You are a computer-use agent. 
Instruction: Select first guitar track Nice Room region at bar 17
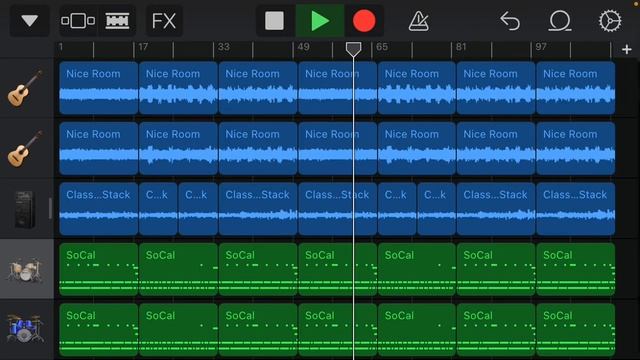click(x=178, y=88)
